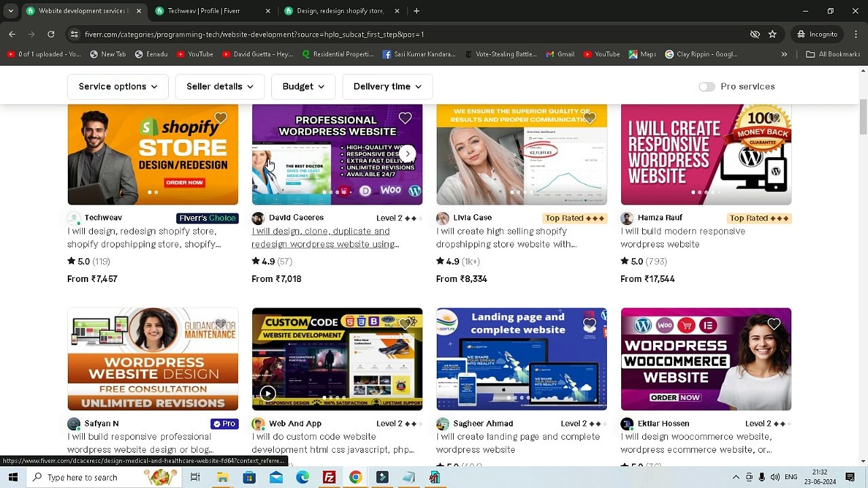Click the address bar URL field

407,34
